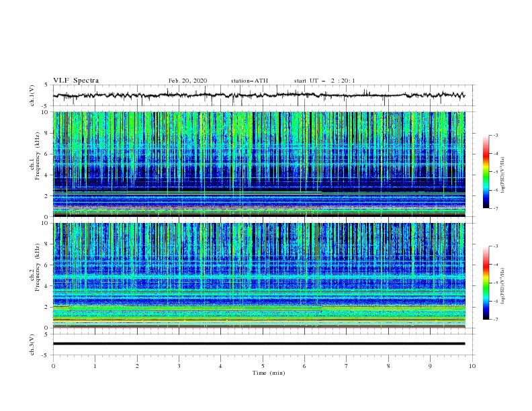The width and height of the screenshot is (532, 411).
Task: Click the '8' kHz tick on ch.1 axis
Action: pos(47,133)
